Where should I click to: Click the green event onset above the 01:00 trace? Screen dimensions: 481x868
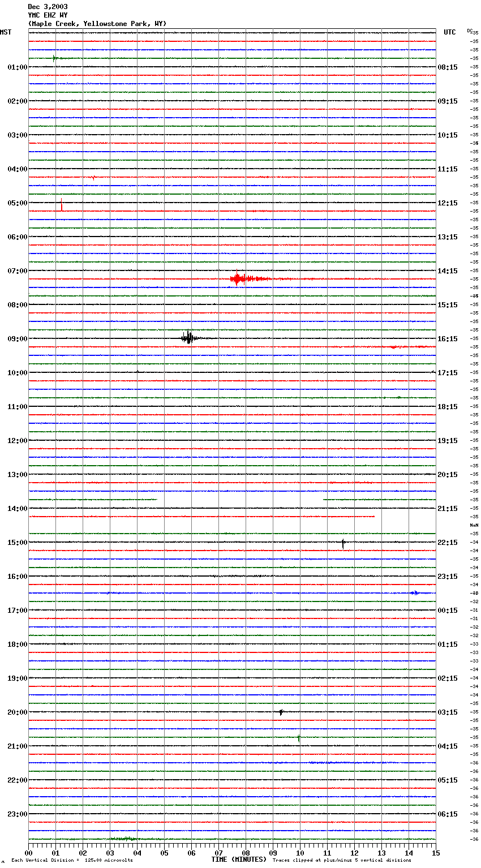tap(54, 58)
